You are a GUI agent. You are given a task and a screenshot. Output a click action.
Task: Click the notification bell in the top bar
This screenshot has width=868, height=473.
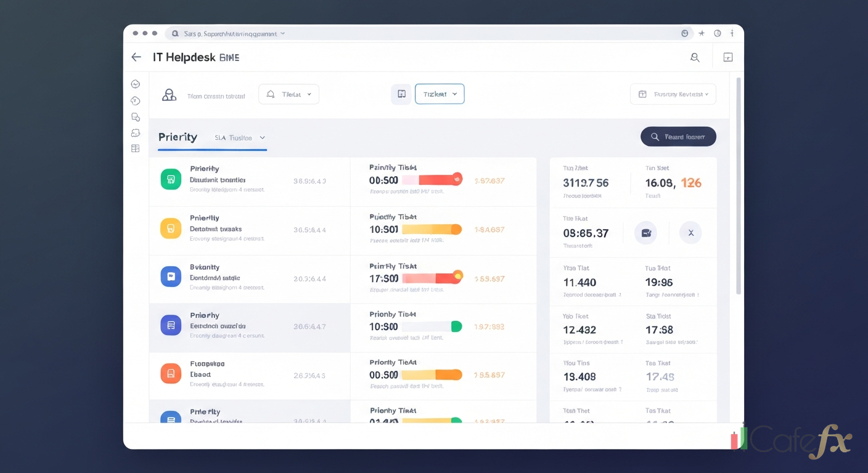(x=695, y=57)
